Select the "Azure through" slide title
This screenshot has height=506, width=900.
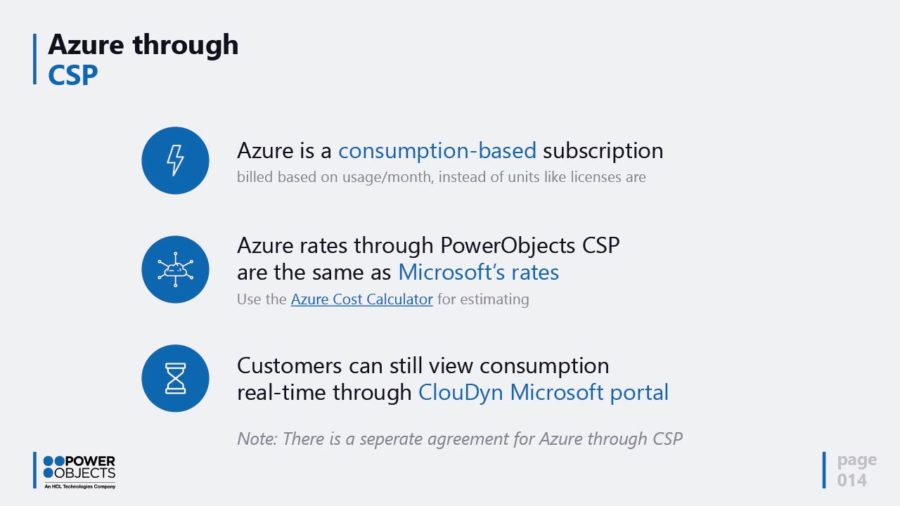coord(143,45)
